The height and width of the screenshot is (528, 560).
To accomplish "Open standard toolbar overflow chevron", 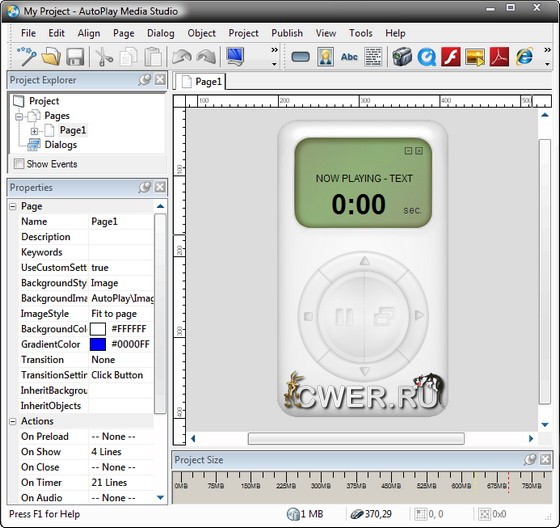I will click(x=274, y=50).
